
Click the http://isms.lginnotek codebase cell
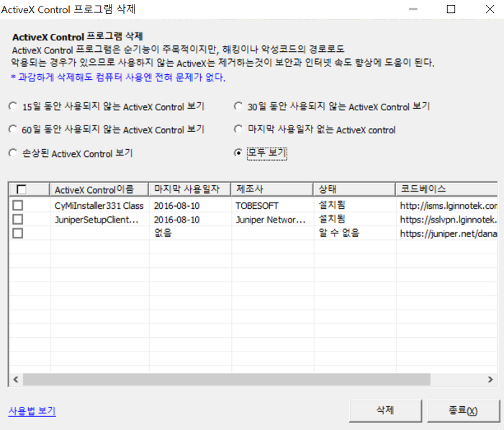(449, 206)
